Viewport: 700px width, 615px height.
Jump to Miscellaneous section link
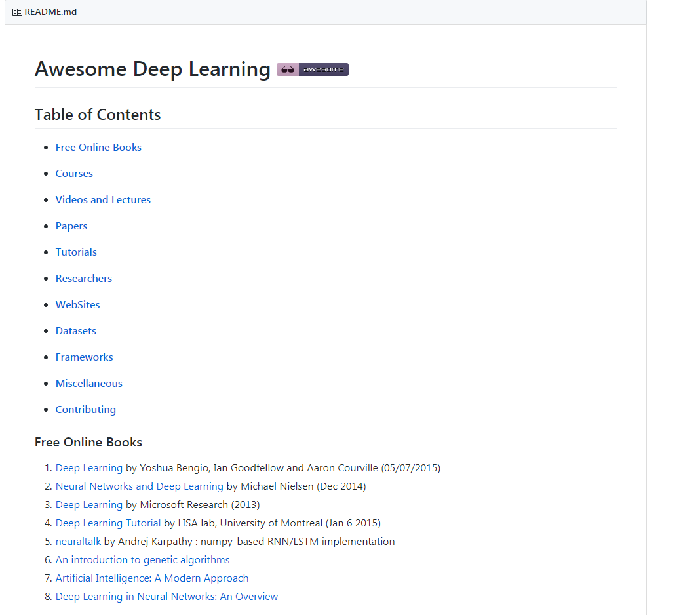coord(89,384)
